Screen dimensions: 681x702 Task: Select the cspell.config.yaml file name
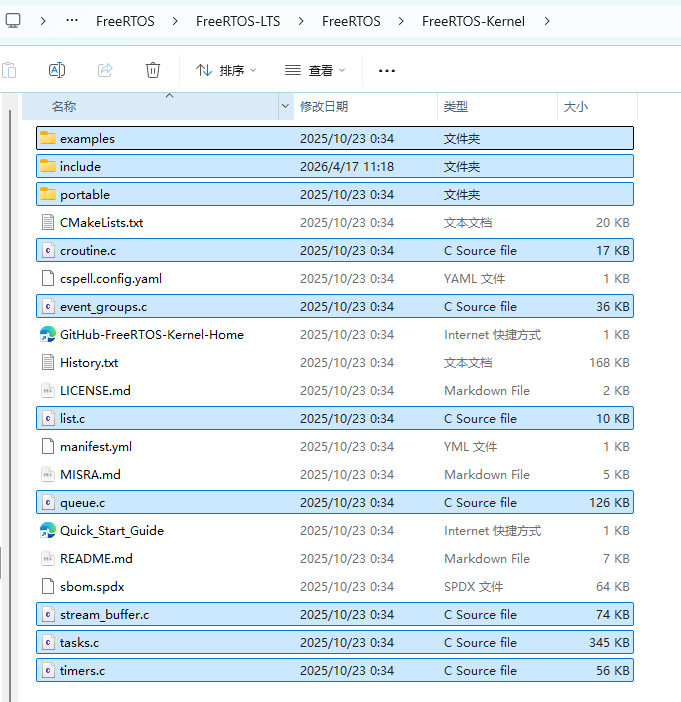point(111,278)
